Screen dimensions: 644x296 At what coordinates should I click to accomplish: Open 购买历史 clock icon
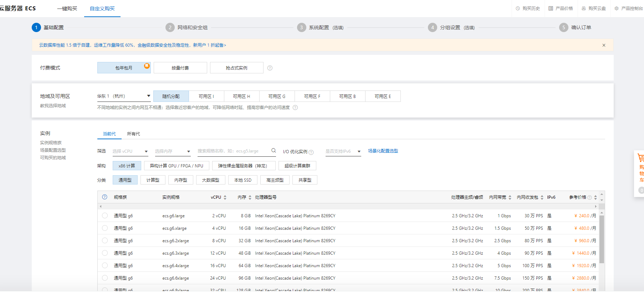tap(518, 8)
